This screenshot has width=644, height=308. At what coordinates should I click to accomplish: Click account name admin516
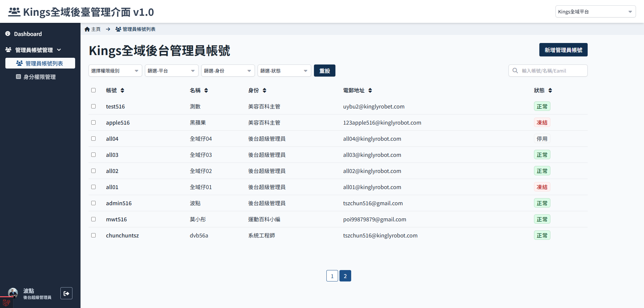pos(119,203)
